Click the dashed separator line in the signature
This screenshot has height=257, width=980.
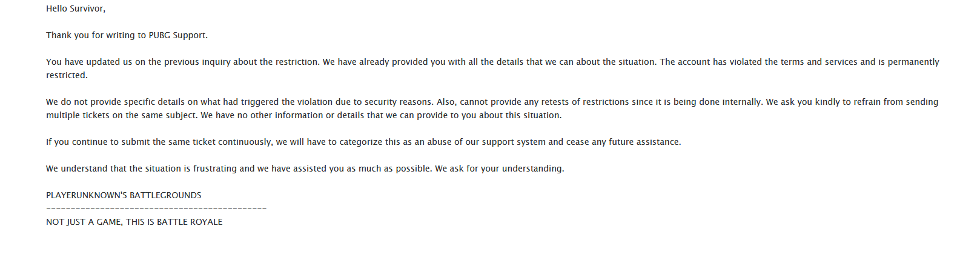(x=156, y=209)
